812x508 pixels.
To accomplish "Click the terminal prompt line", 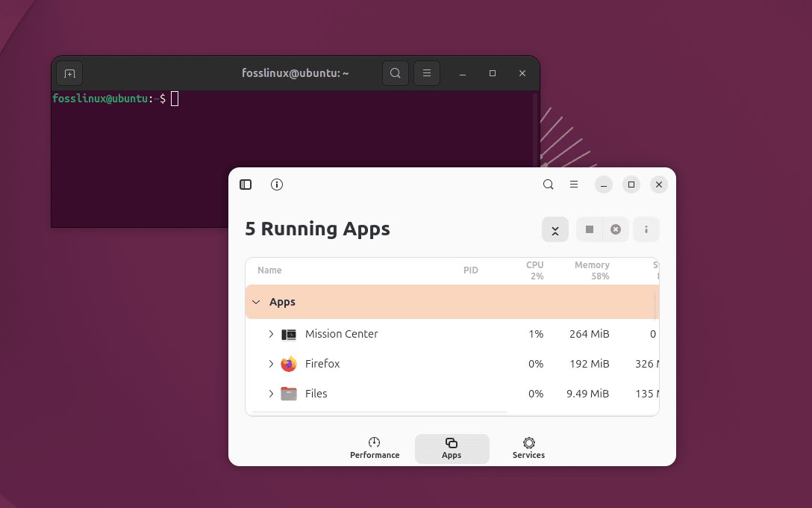I will coord(115,99).
